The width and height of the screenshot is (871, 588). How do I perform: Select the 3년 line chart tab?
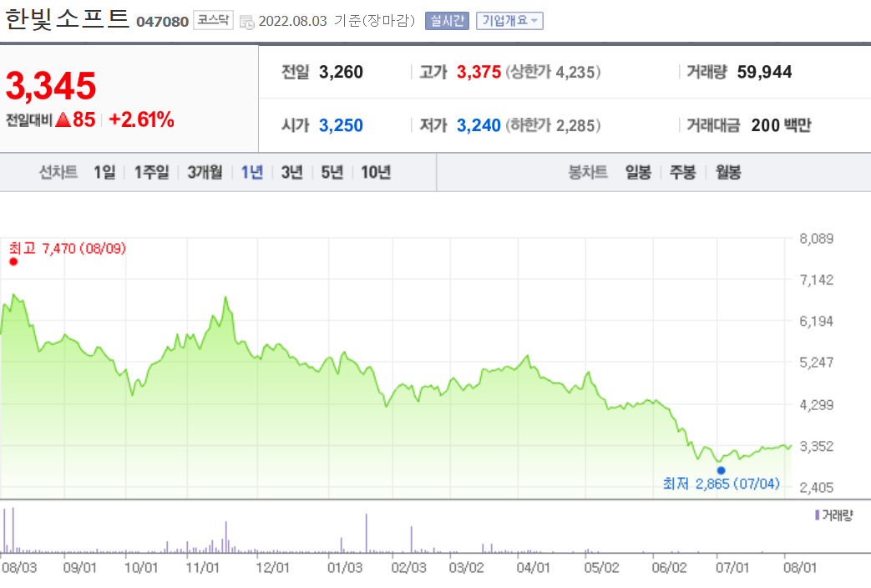click(291, 172)
